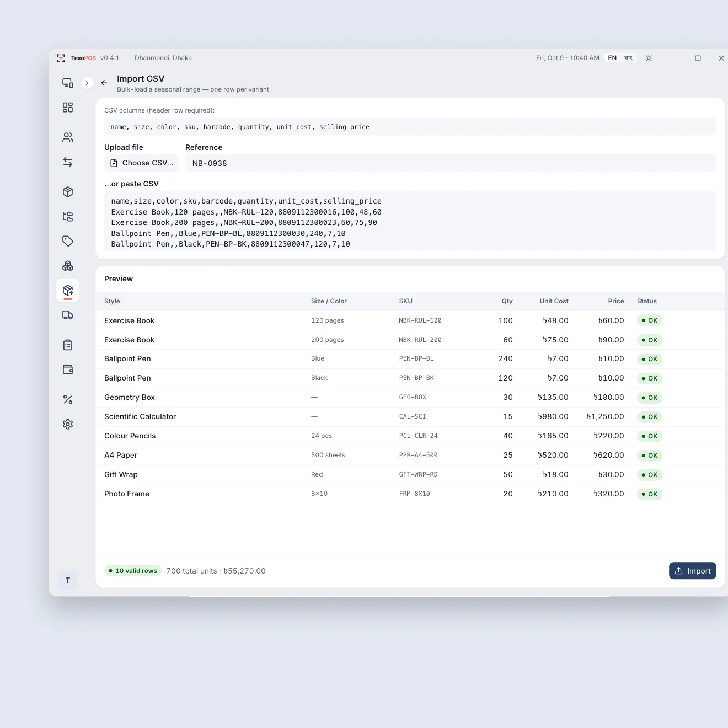This screenshot has width=728, height=728.
Task: Open the dashboard grid icon
Action: [68, 108]
